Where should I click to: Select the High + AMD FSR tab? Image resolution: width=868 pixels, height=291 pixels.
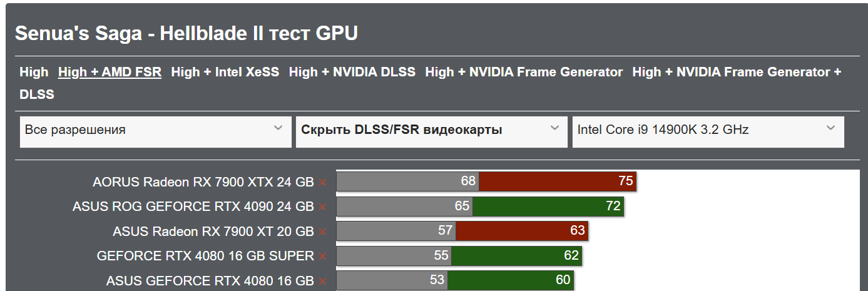(110, 72)
